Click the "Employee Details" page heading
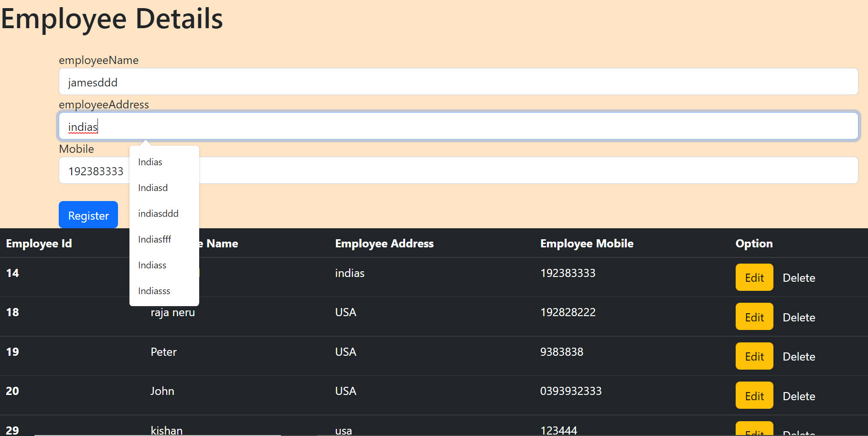868x436 pixels. (112, 19)
